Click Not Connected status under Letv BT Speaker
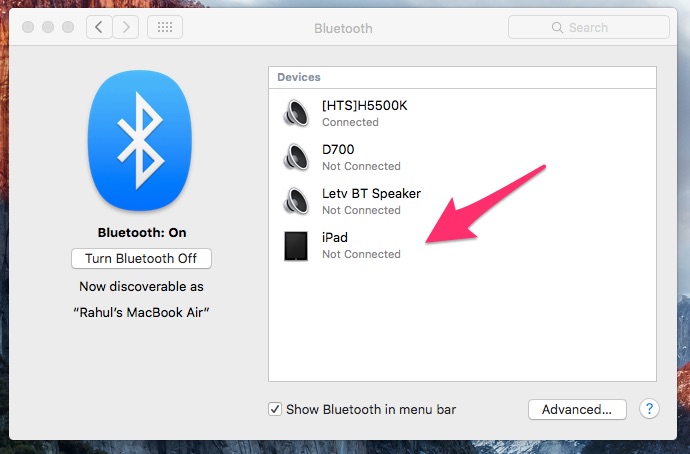690x454 pixels. point(361,210)
